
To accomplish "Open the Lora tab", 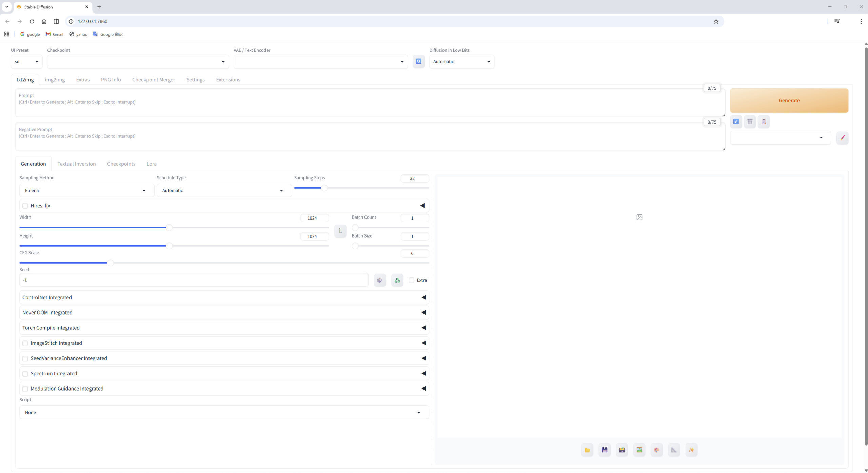I will pyautogui.click(x=151, y=164).
